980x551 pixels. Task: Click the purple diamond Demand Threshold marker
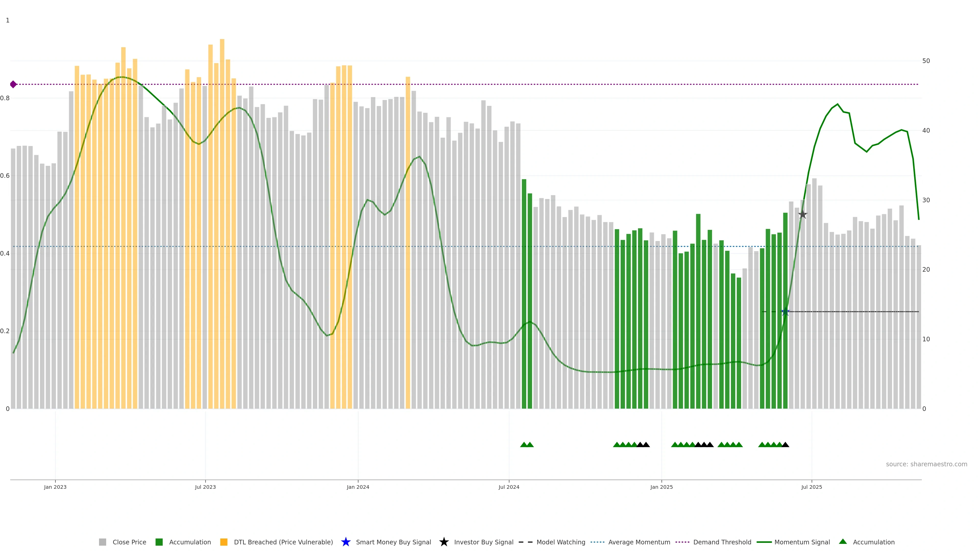(x=13, y=84)
